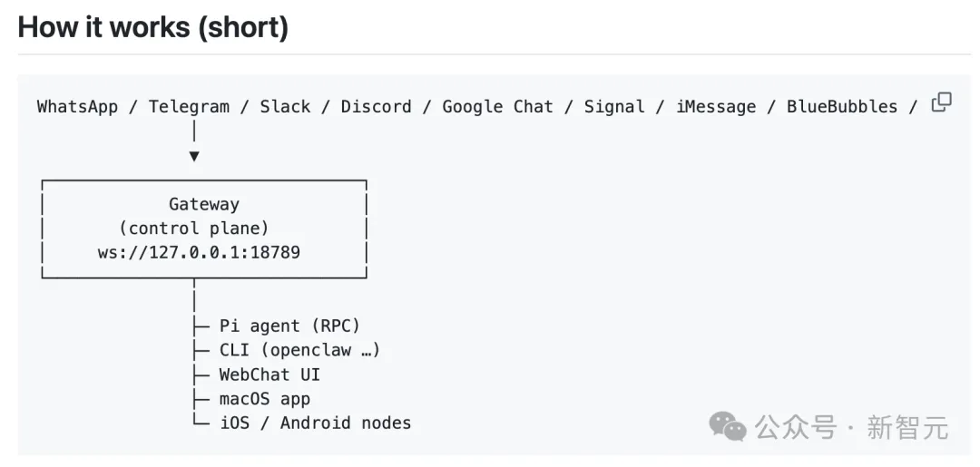This screenshot has height=467, width=980.
Task: Click the Signal text in the channel list
Action: tap(613, 107)
